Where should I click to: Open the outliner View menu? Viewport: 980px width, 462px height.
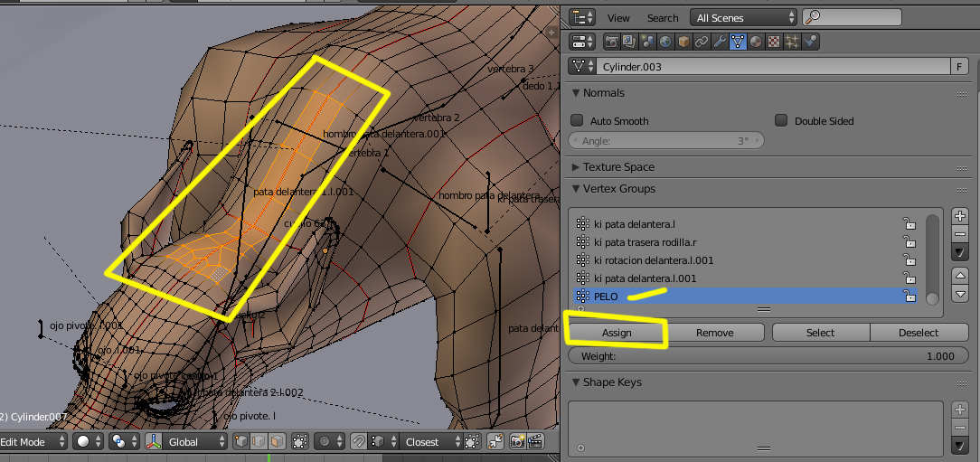(x=618, y=18)
